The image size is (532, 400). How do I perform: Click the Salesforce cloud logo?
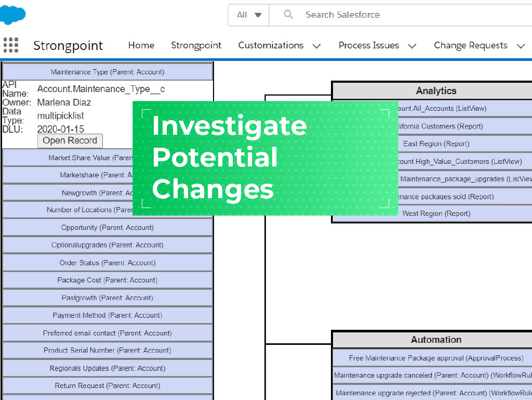coord(14,14)
